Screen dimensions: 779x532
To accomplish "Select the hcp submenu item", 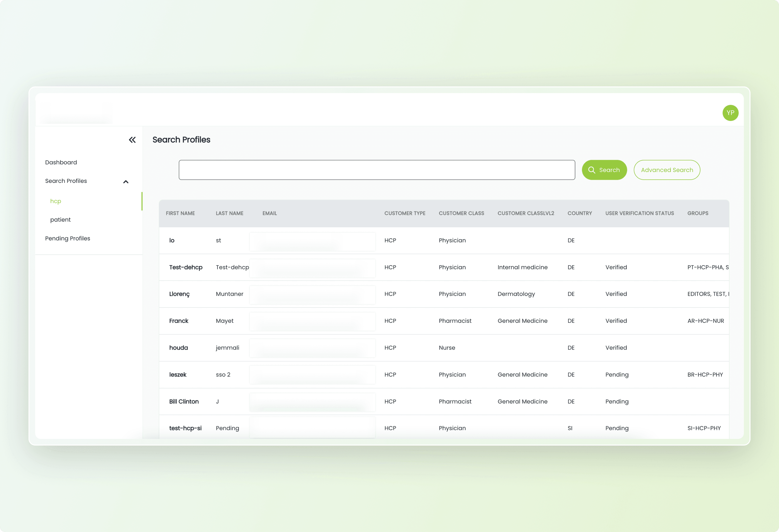I will pos(56,201).
